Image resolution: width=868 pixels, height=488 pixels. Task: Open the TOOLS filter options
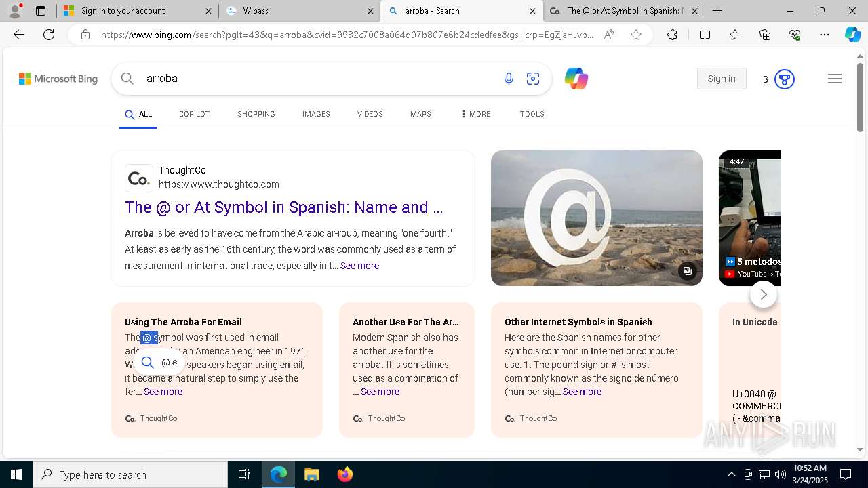pos(532,115)
